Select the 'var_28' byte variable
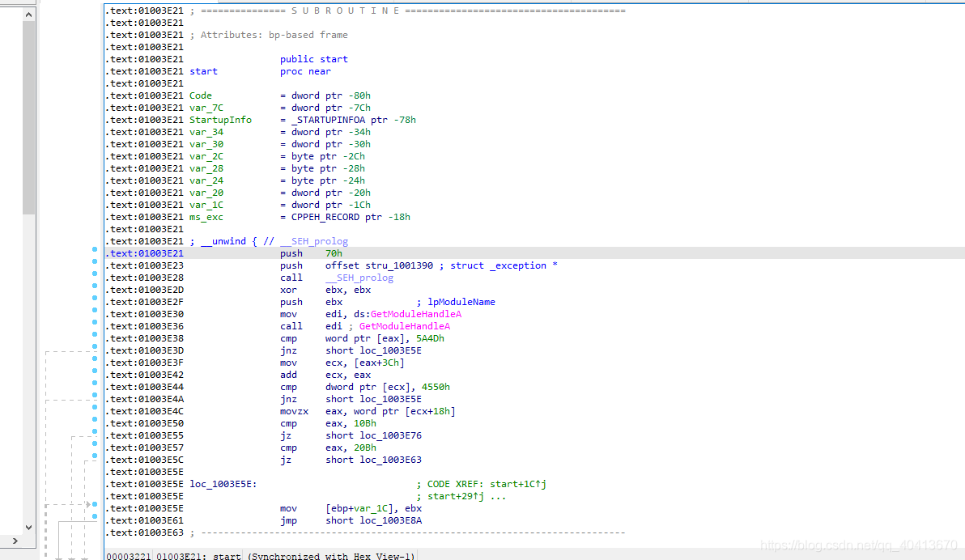965x560 pixels. (x=206, y=168)
